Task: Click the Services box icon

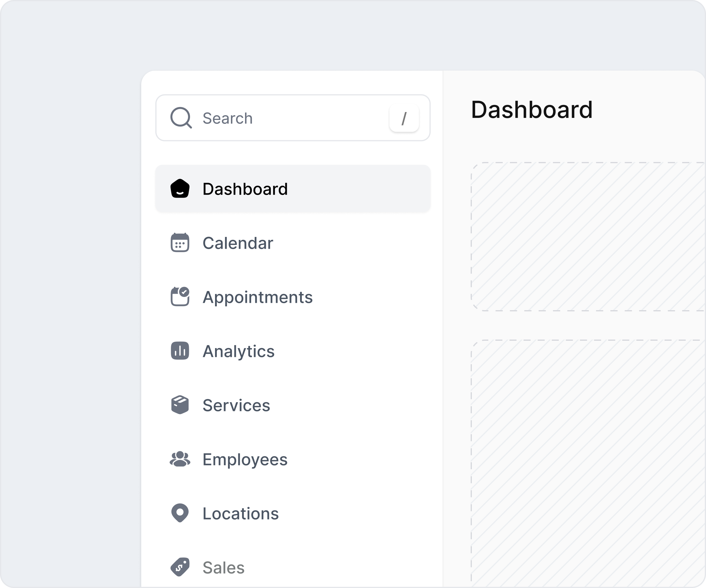Action: click(x=180, y=405)
